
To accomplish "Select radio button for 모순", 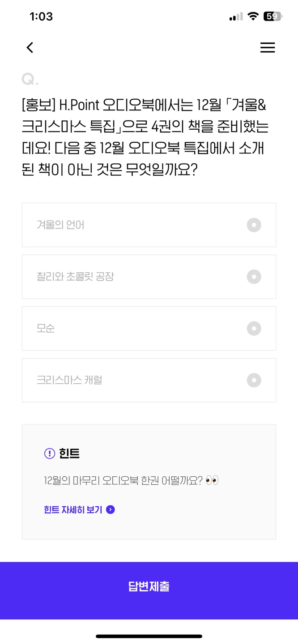I will tap(254, 329).
